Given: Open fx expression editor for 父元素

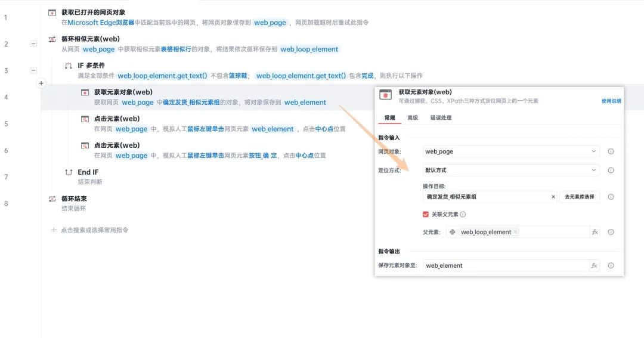Looking at the screenshot, I should 595,232.
